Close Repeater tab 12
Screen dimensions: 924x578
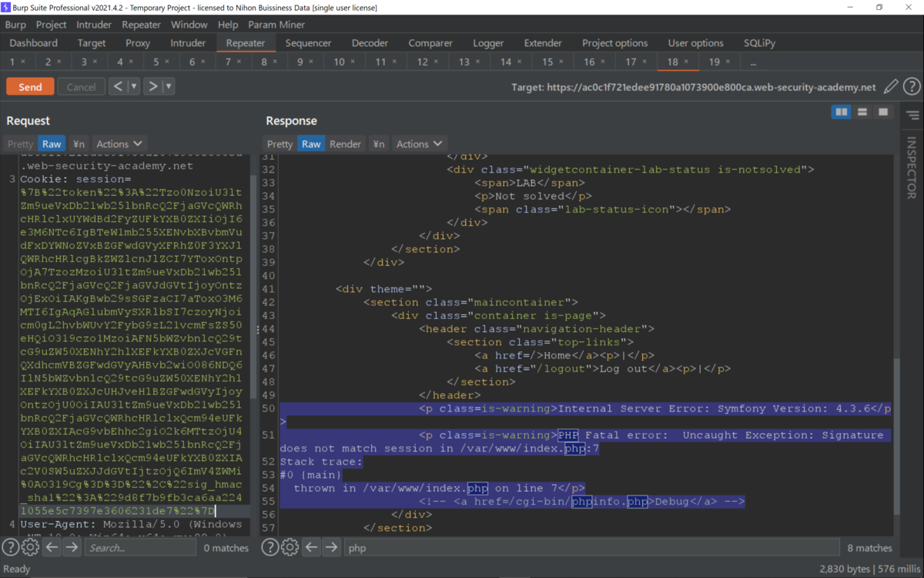437,62
